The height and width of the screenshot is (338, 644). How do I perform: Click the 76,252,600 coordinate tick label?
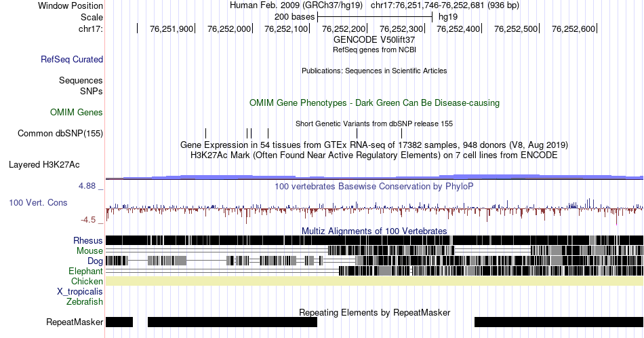click(573, 29)
